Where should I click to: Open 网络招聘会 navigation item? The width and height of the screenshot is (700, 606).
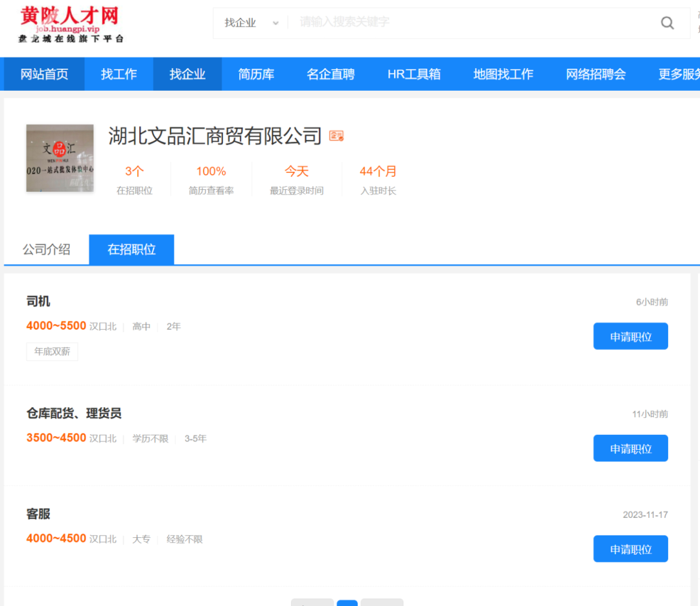596,74
